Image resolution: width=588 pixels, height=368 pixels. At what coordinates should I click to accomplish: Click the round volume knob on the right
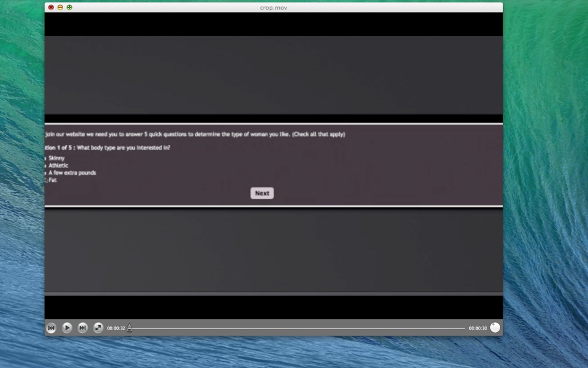494,327
